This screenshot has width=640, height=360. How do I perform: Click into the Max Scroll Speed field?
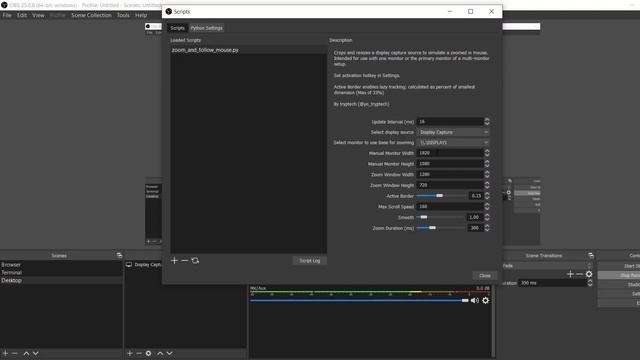[450, 207]
